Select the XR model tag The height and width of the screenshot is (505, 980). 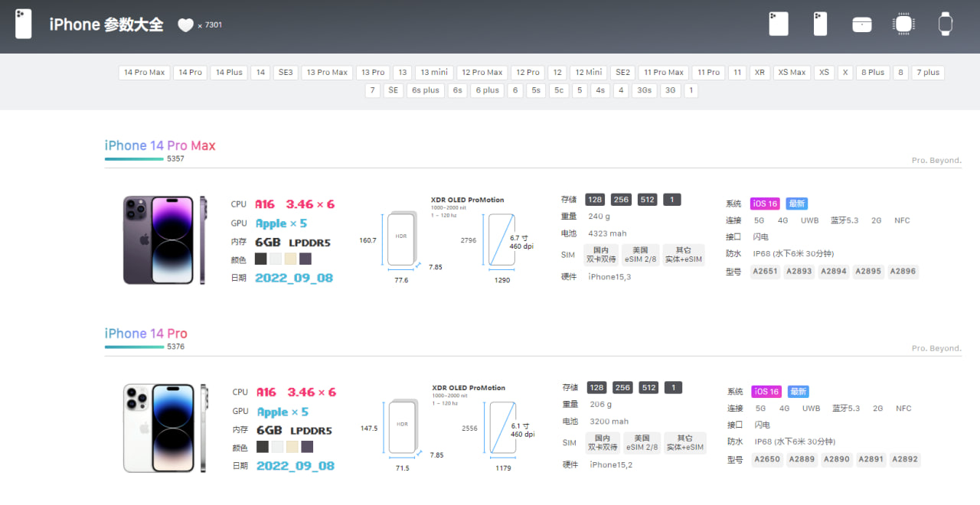click(x=759, y=73)
